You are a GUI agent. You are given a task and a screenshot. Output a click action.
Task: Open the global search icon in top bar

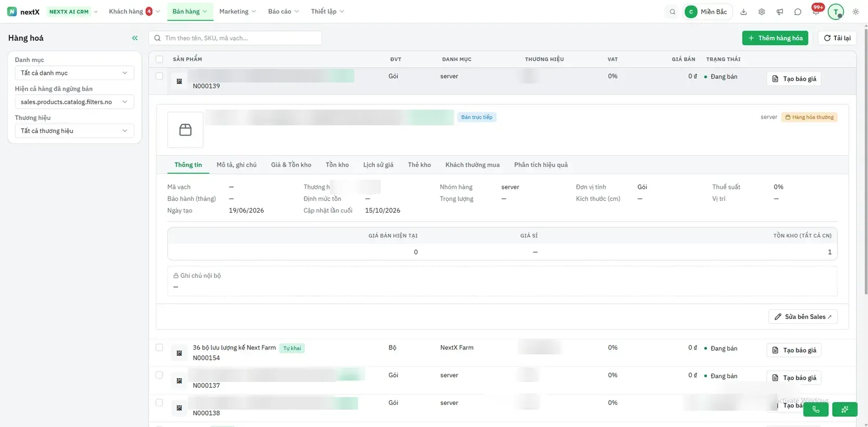point(673,12)
